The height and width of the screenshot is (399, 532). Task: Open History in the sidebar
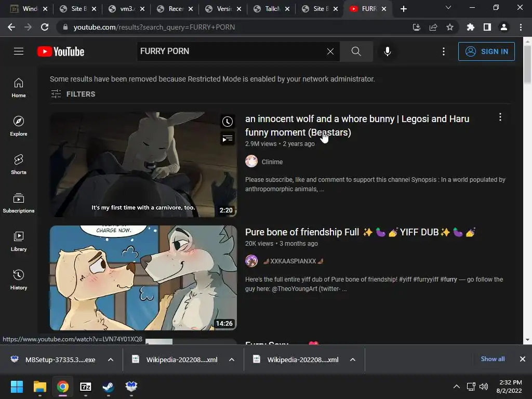pos(19,280)
